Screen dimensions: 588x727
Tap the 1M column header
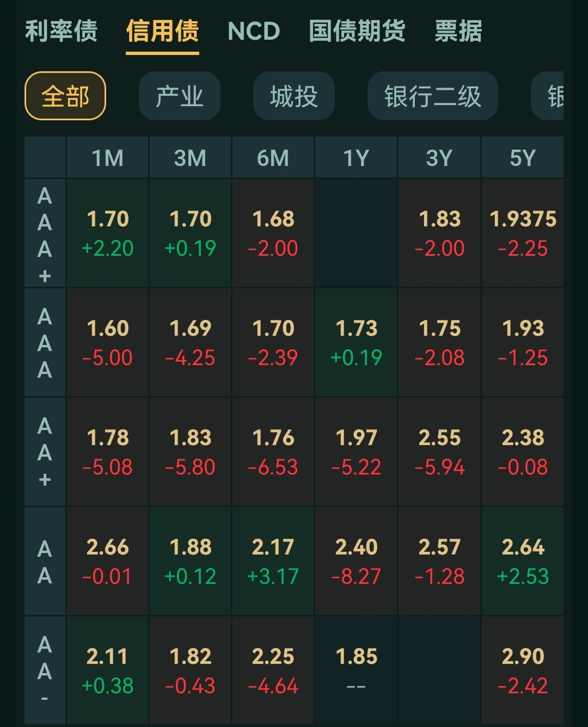tap(107, 158)
